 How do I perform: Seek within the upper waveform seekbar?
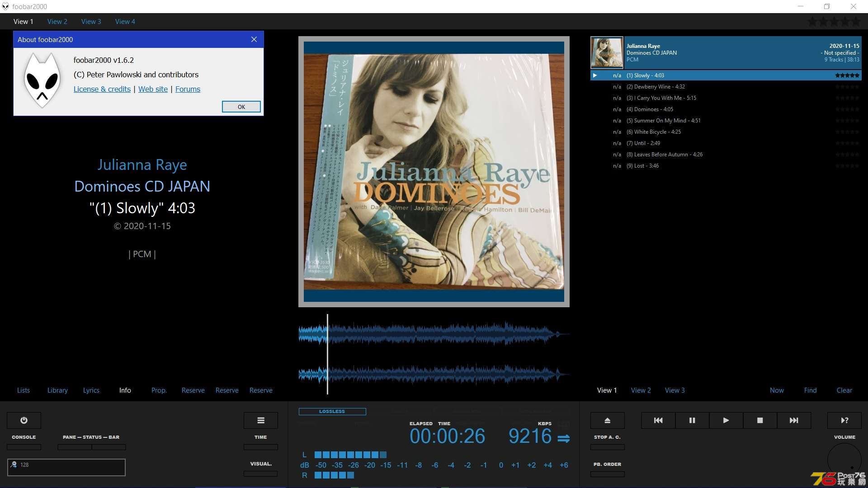point(434,334)
